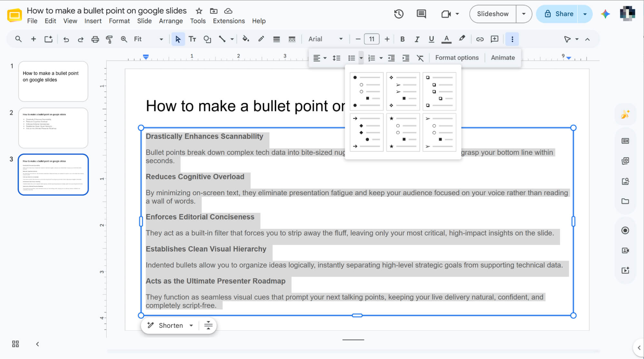Open the version history clock icon
644x359 pixels.
point(399,14)
